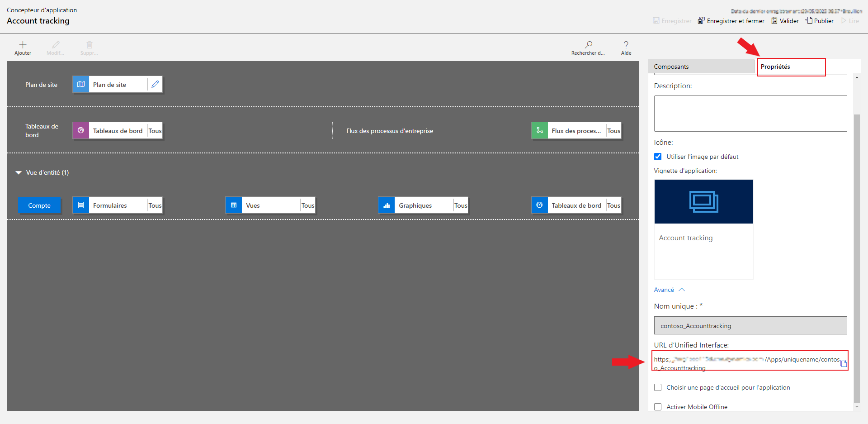The image size is (868, 424).
Task: Click the Supprimer trash icon
Action: coord(90,44)
